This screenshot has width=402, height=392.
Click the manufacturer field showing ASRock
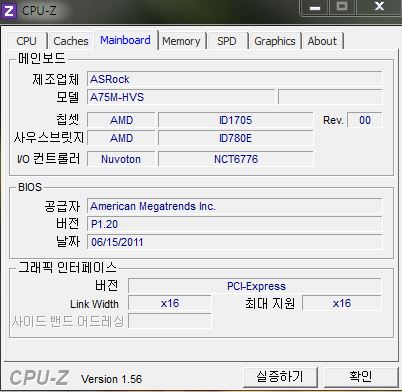point(235,79)
